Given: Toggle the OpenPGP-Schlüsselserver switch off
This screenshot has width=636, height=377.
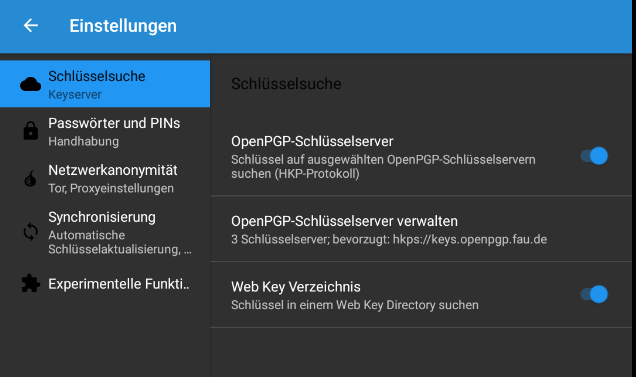Looking at the screenshot, I should point(594,156).
